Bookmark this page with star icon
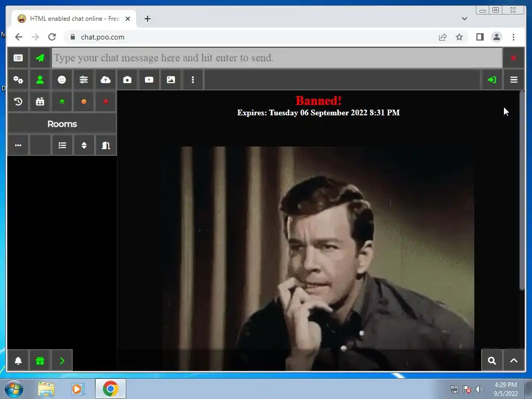Screen dimensions: 532x399 click(x=459, y=37)
